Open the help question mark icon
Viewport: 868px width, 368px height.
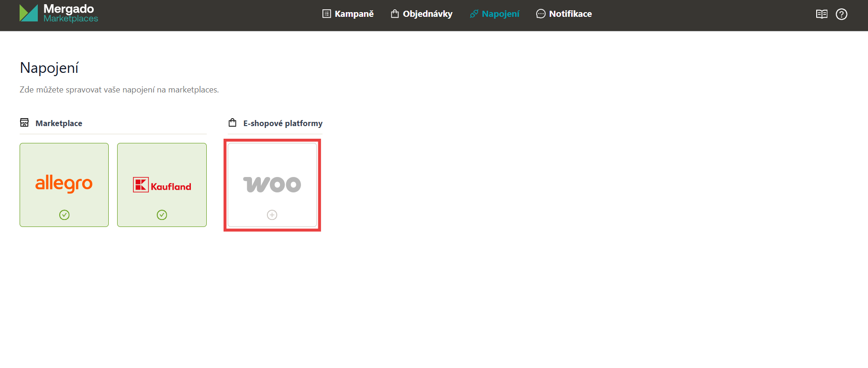coord(841,14)
